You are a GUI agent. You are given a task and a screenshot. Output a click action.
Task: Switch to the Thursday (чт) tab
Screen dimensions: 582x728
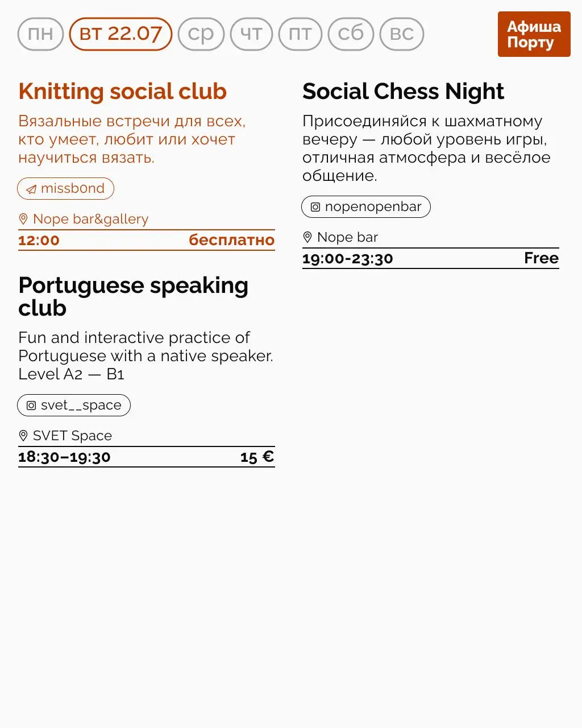[x=251, y=34]
